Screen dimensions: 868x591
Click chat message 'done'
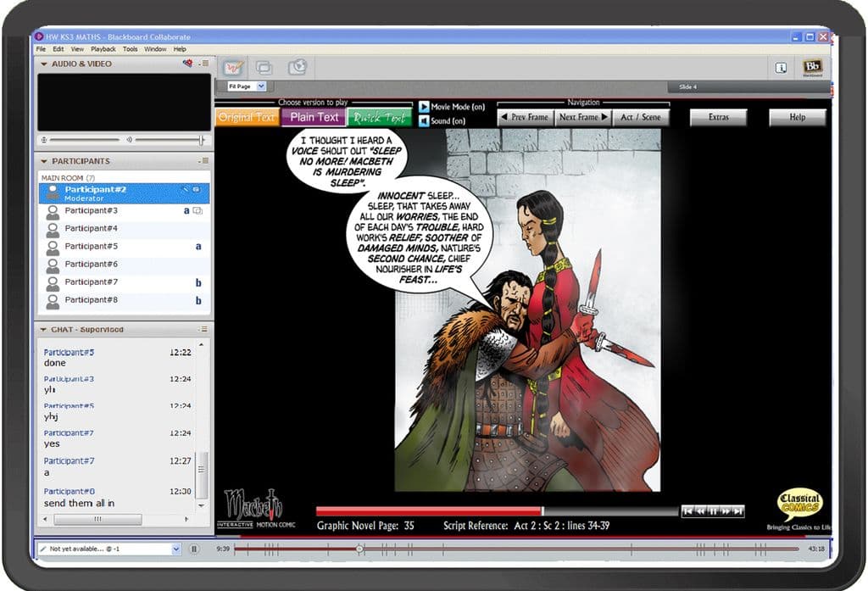coord(55,364)
